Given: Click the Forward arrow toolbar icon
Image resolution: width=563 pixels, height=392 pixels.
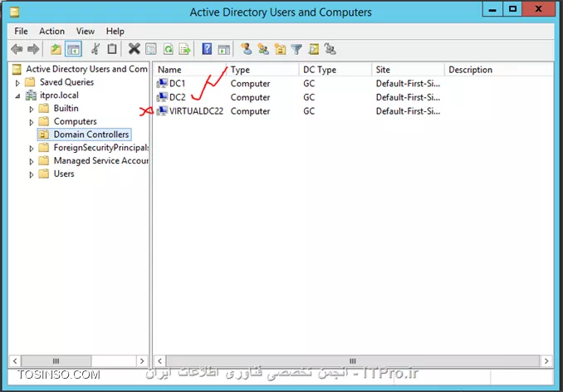Looking at the screenshot, I should click(x=33, y=49).
